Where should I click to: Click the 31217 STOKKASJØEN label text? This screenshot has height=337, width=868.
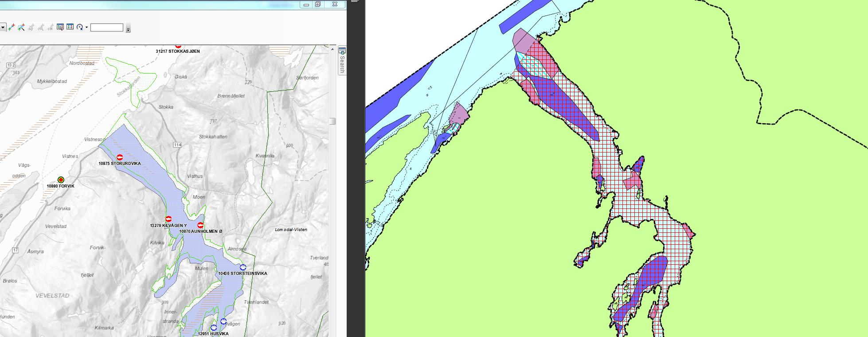tap(178, 51)
